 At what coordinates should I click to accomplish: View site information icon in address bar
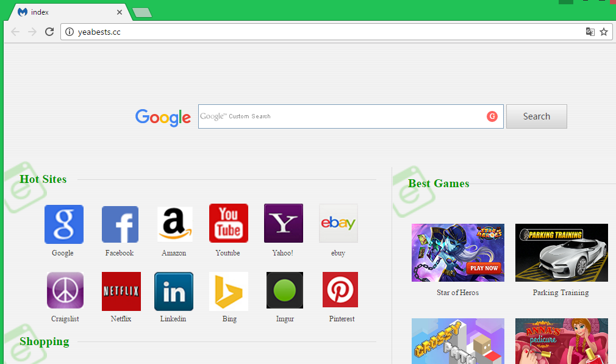click(70, 32)
